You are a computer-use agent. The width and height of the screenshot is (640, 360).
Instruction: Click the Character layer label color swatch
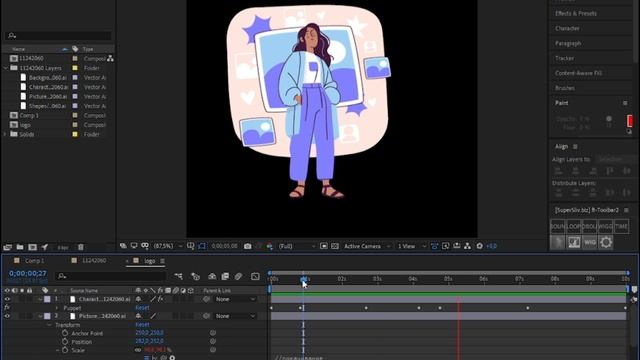(x=47, y=299)
